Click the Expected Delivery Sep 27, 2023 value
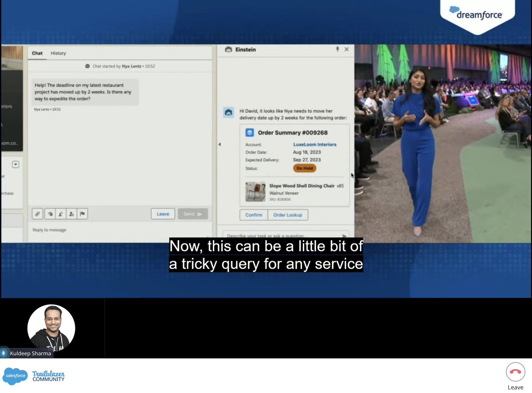The image size is (532, 393). click(307, 160)
